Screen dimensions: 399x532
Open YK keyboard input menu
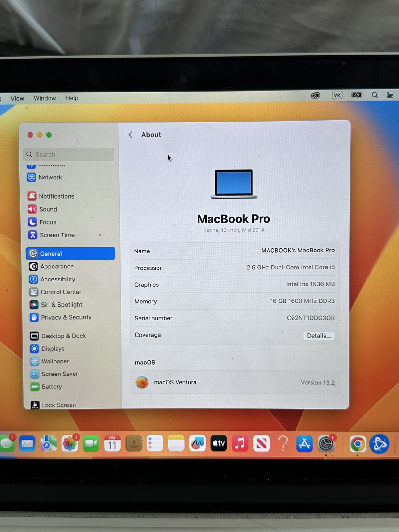pos(337,95)
